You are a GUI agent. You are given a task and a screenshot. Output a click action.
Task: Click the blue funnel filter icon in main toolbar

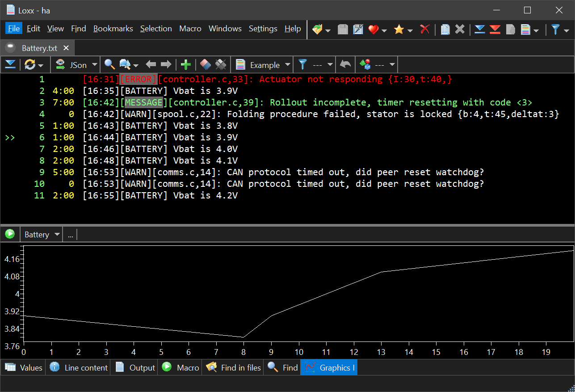(555, 30)
